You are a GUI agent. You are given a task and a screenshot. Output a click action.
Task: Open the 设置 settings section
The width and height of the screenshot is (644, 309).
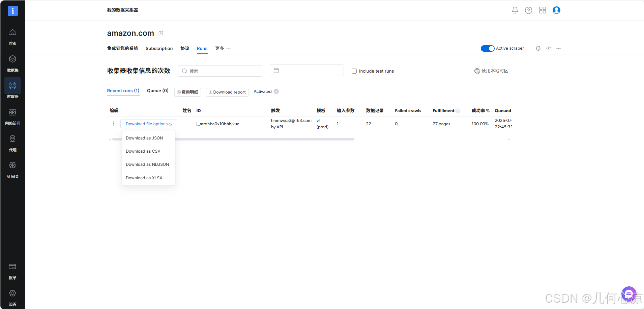click(12, 298)
